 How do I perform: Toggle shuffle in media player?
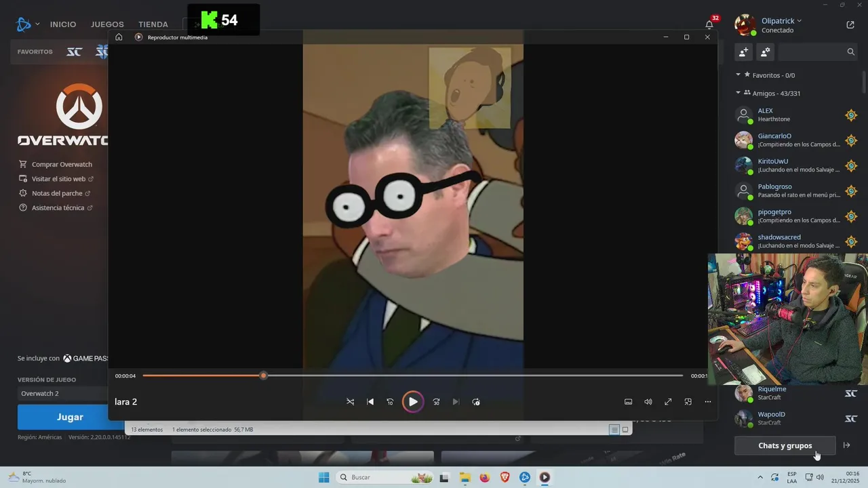(x=350, y=402)
